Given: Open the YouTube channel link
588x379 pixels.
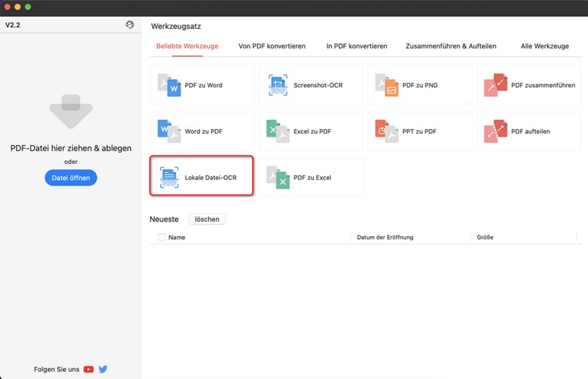Looking at the screenshot, I should tap(88, 369).
